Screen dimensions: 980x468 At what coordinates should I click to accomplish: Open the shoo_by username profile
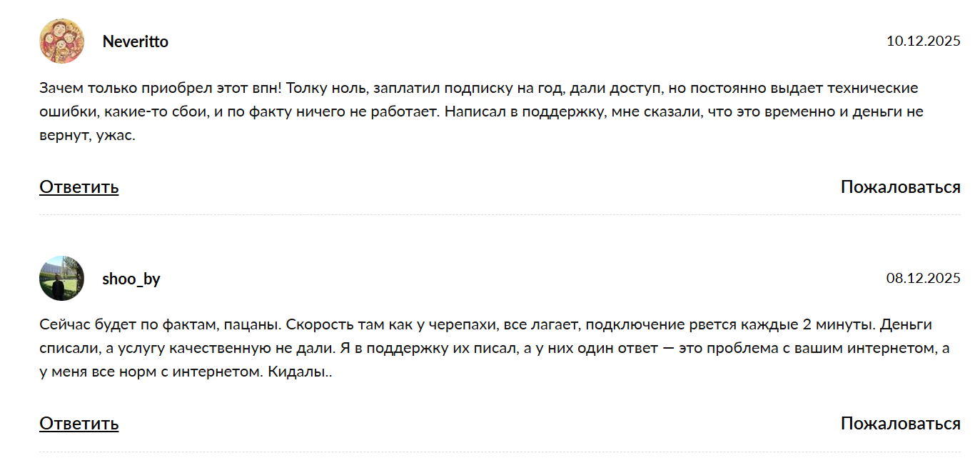131,279
